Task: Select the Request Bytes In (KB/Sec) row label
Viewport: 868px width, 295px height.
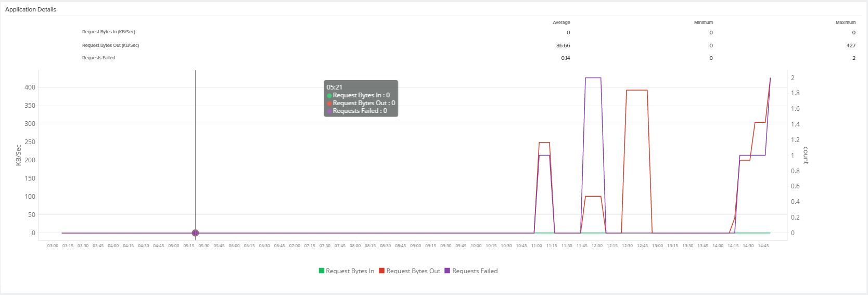Action: [108, 32]
